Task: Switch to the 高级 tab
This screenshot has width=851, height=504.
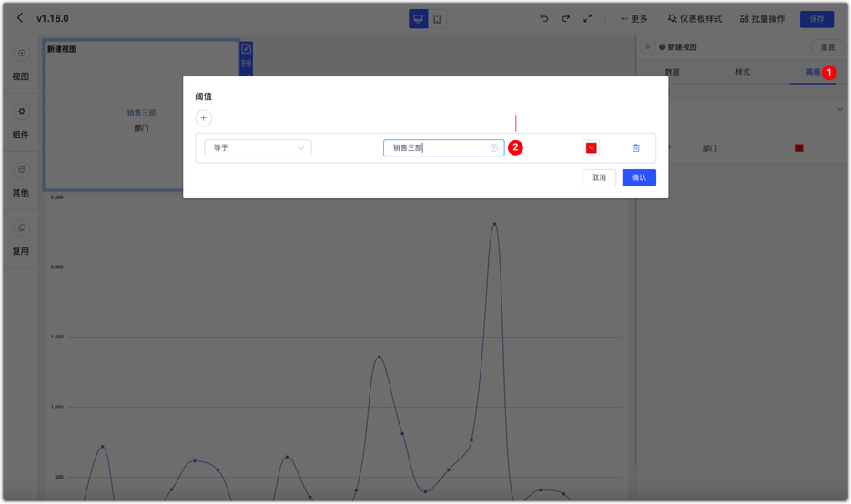Action: click(x=813, y=72)
